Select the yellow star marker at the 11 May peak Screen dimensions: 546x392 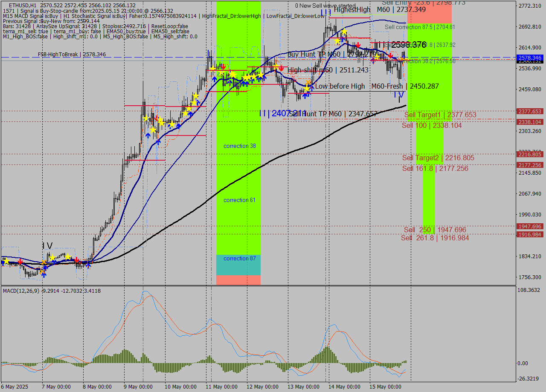coord(212,67)
